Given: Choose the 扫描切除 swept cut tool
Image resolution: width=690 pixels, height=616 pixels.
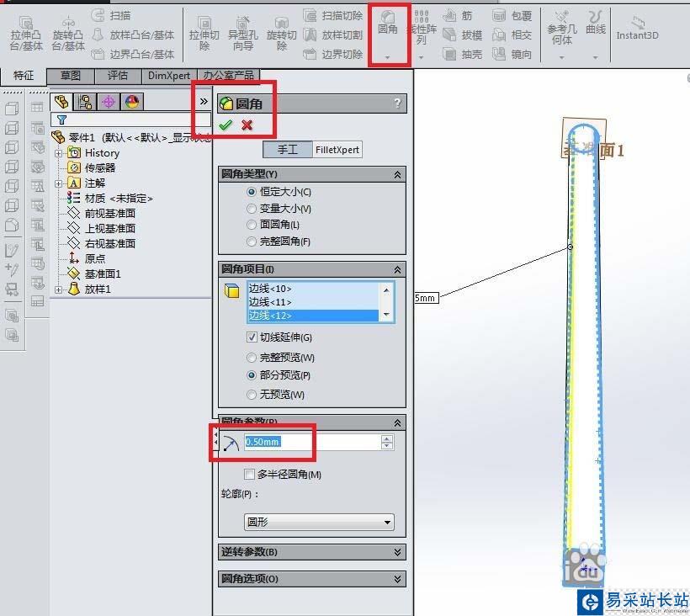Looking at the screenshot, I should click(x=333, y=16).
